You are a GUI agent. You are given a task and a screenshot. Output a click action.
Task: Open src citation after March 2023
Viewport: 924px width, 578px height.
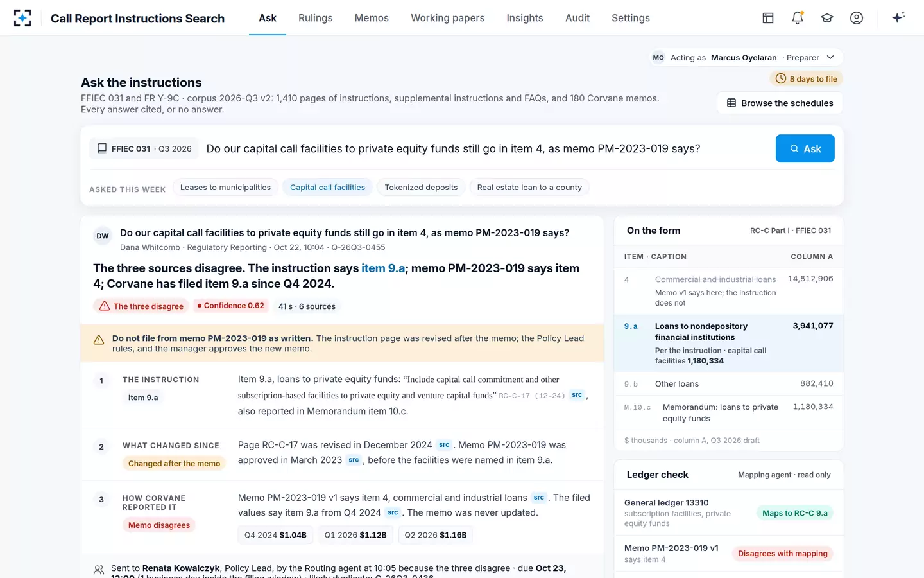coord(354,460)
